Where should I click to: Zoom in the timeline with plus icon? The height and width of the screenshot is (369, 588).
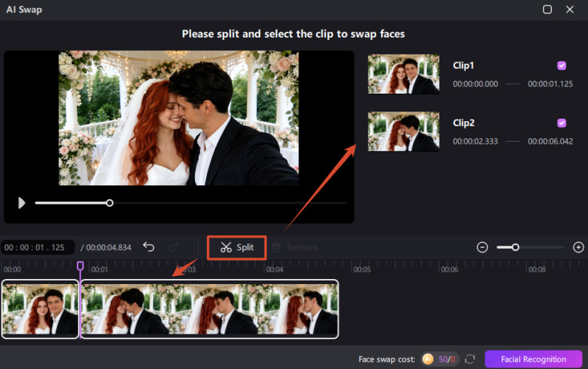pyautogui.click(x=578, y=247)
